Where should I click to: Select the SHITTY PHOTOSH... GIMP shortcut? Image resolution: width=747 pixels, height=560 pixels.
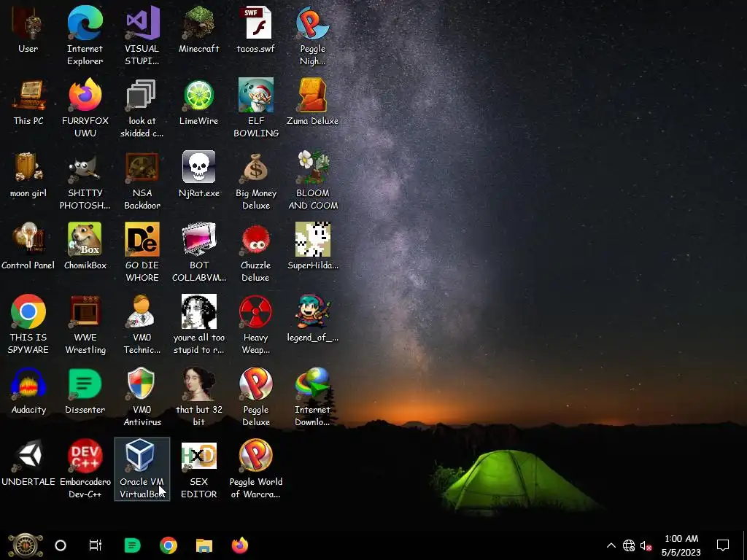pyautogui.click(x=85, y=181)
